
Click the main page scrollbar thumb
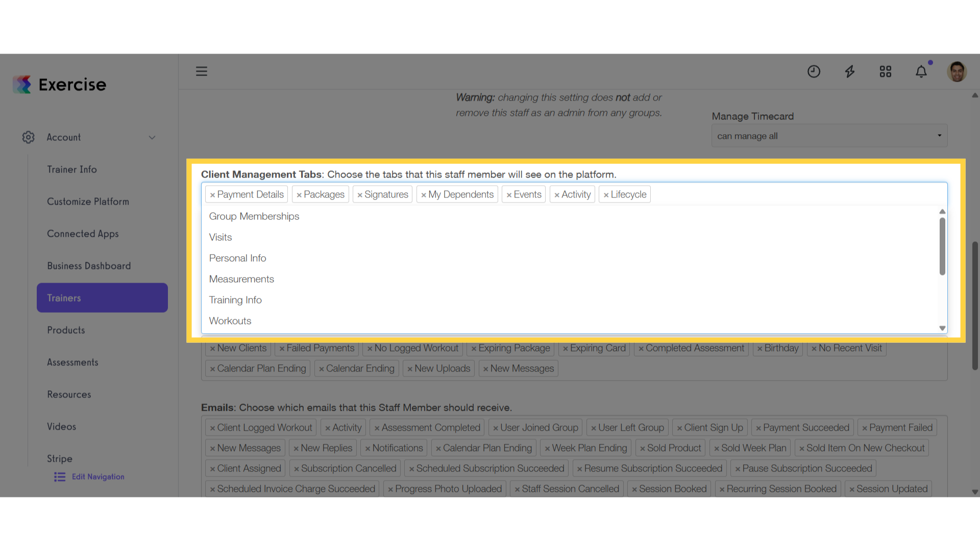[x=975, y=306]
